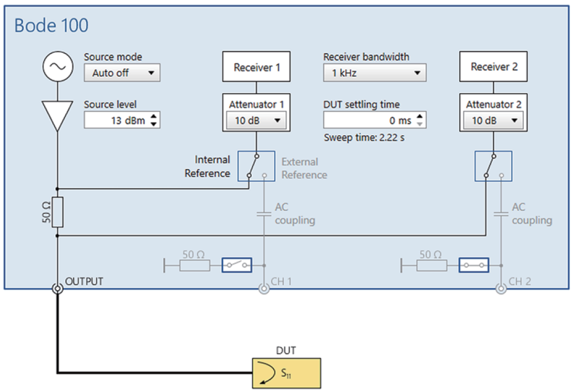Toggle the CH 1 50 Ω termination switch
Viewport: 575px width, 392px height.
tap(237, 265)
